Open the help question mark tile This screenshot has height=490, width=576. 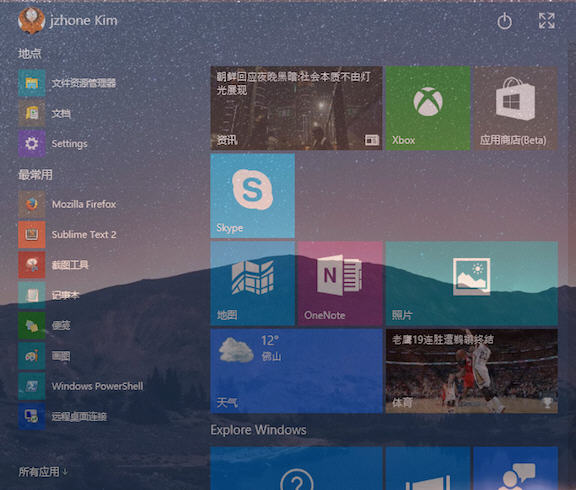click(x=296, y=468)
